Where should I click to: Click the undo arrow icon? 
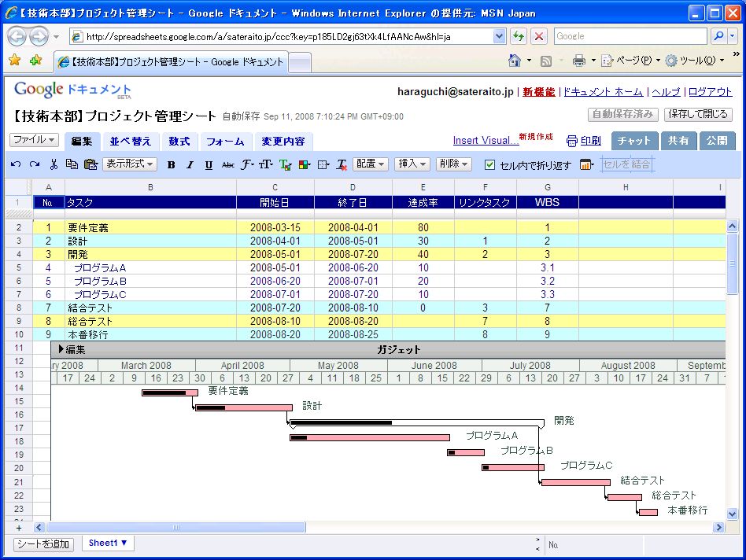click(x=16, y=164)
